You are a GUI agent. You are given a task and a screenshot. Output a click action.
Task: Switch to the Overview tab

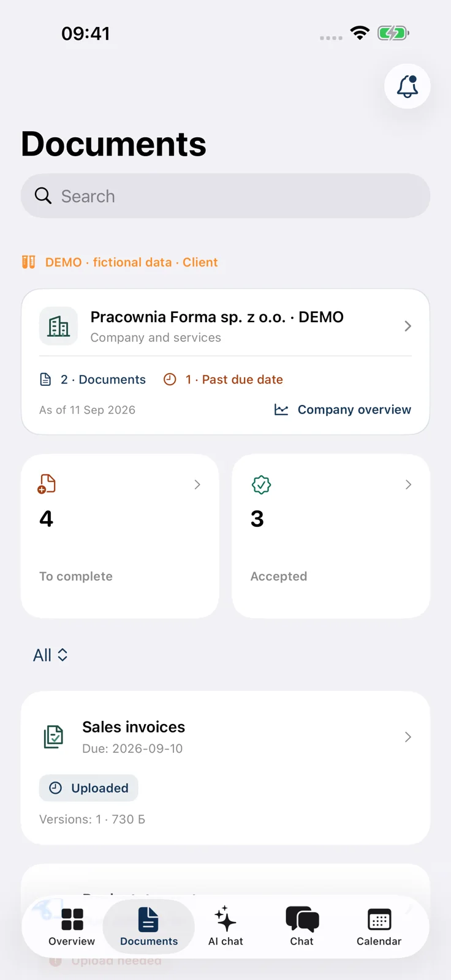(72, 926)
